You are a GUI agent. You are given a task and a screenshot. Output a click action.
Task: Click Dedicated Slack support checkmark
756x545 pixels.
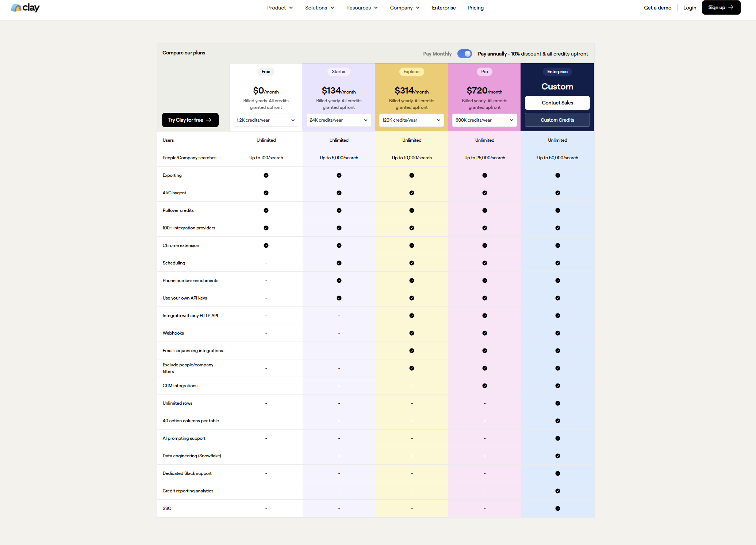point(558,473)
